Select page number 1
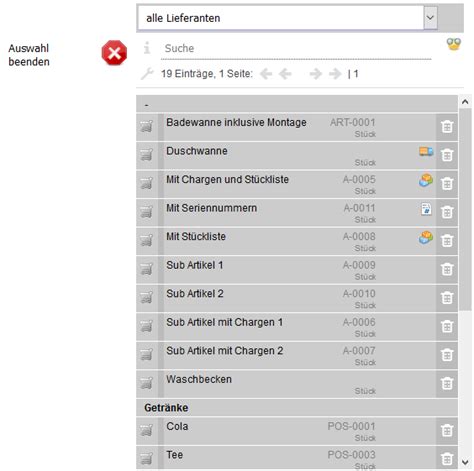Image resolution: width=474 pixels, height=471 pixels. coord(356,74)
